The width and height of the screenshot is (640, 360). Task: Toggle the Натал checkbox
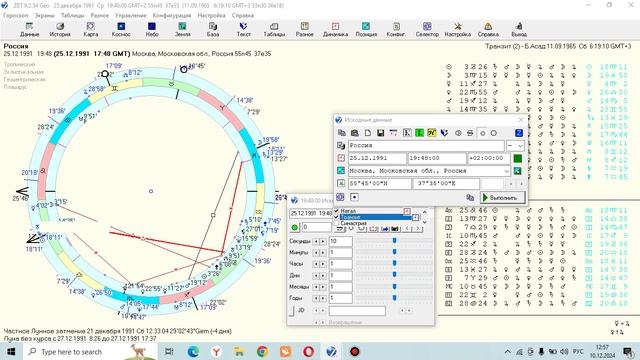337,211
